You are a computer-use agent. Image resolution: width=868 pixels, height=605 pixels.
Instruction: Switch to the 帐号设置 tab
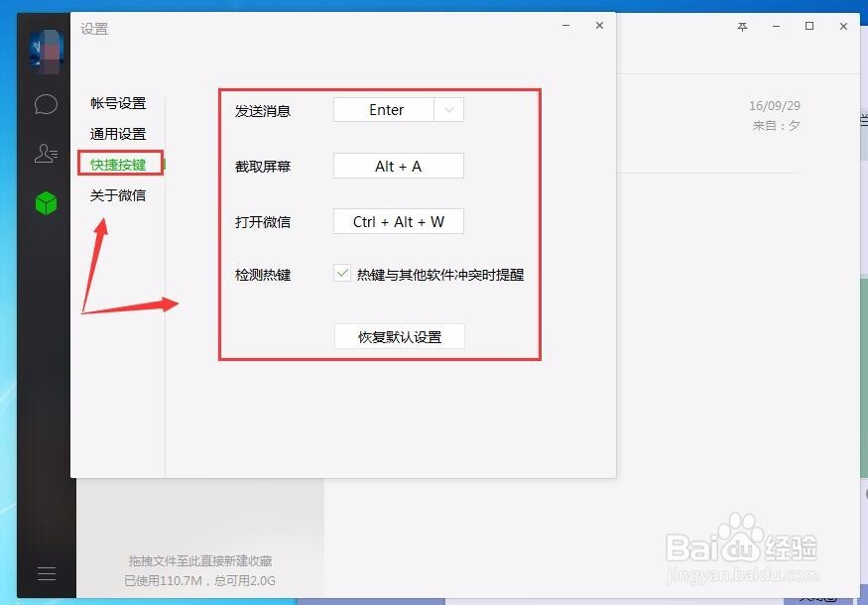click(x=119, y=101)
